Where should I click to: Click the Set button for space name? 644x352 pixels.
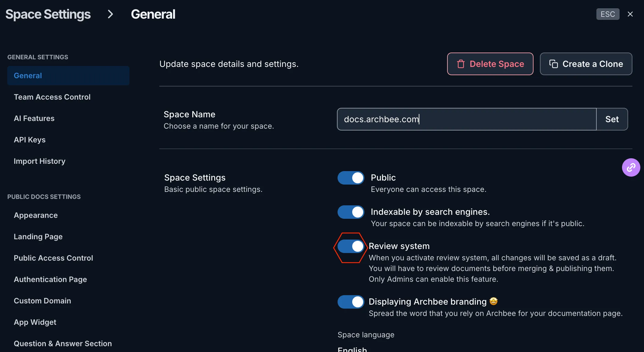tap(612, 119)
